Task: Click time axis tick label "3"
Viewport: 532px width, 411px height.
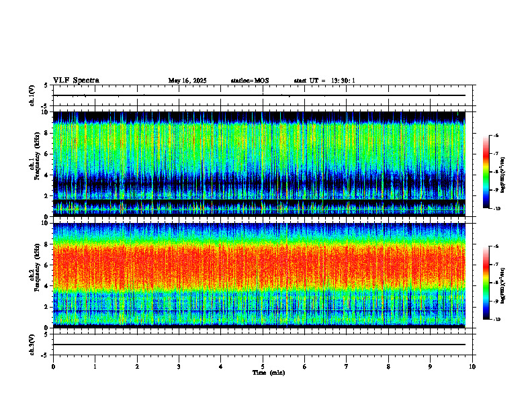Action: (179, 367)
